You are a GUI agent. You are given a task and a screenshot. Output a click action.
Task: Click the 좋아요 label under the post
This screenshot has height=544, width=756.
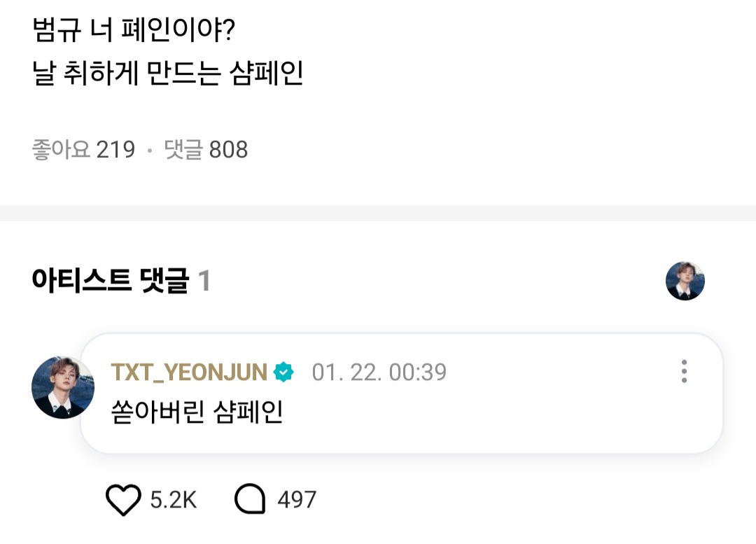(x=61, y=149)
